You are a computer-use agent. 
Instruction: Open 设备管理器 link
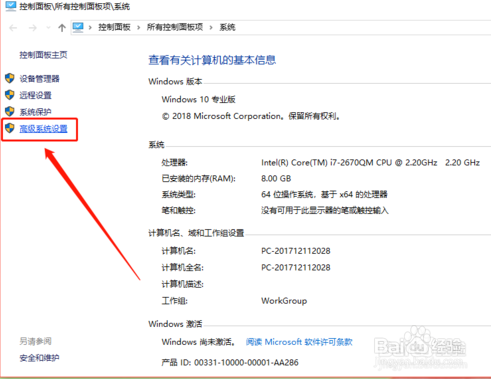pos(39,79)
